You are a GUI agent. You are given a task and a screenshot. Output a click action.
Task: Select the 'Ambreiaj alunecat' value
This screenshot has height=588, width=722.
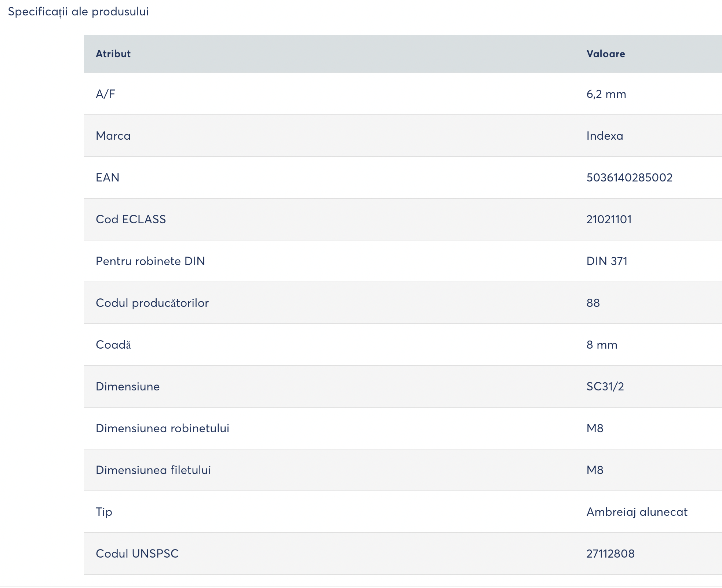637,512
